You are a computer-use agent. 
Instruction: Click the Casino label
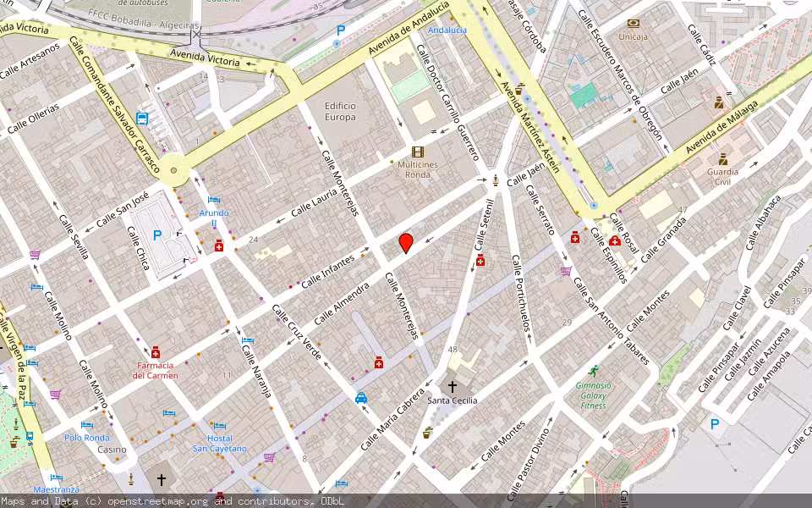pos(112,450)
